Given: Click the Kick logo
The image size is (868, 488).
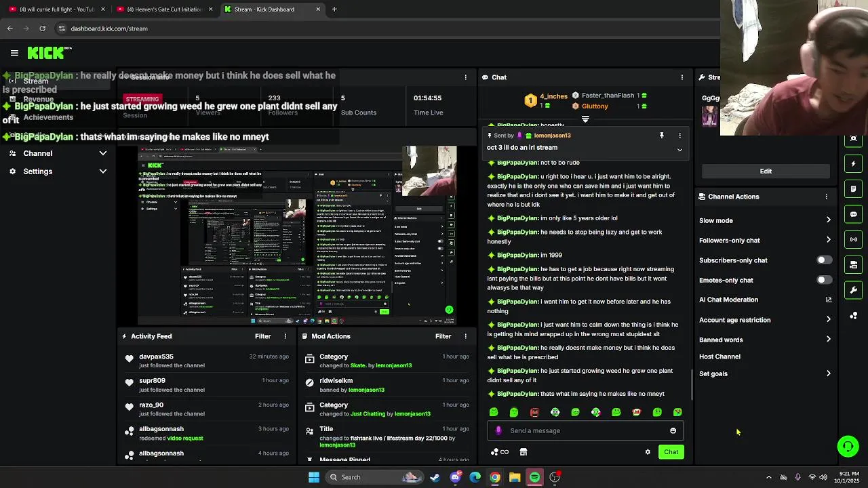Looking at the screenshot, I should click(49, 53).
